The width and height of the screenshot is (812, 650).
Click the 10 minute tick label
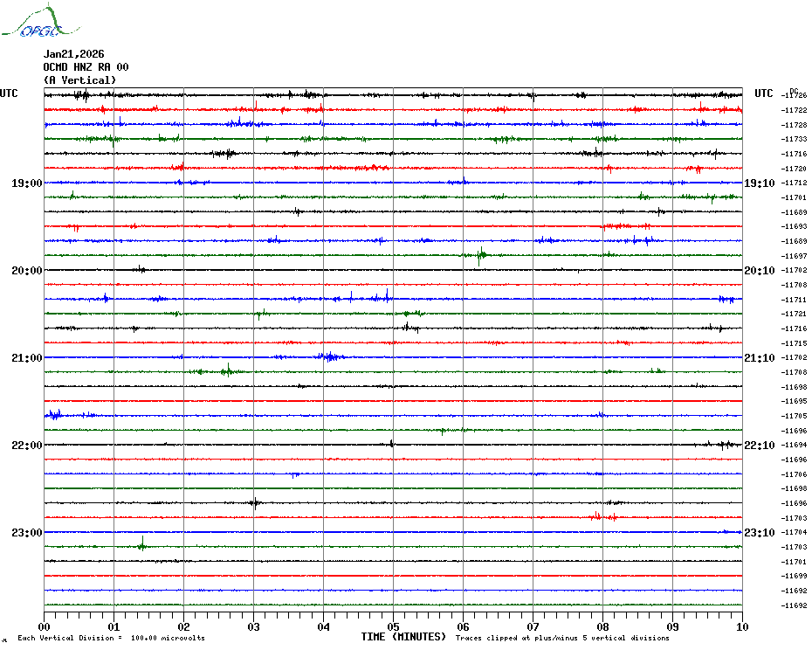point(741,626)
